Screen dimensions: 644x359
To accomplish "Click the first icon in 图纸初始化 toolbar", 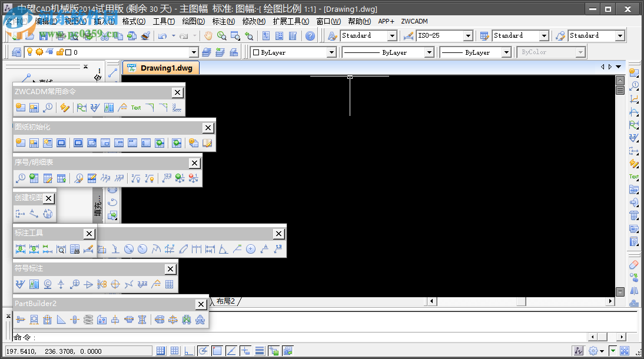I will coord(21,143).
